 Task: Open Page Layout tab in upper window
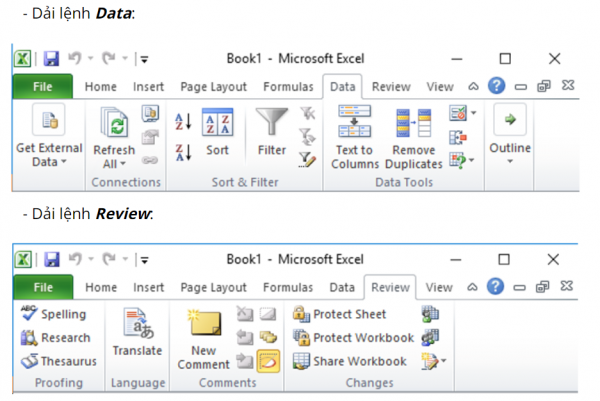(214, 87)
